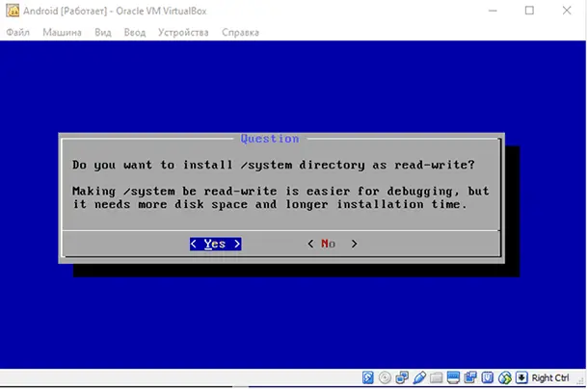The width and height of the screenshot is (588, 389).
Task: Click the virtualization features 'V' icon
Action: click(487, 377)
